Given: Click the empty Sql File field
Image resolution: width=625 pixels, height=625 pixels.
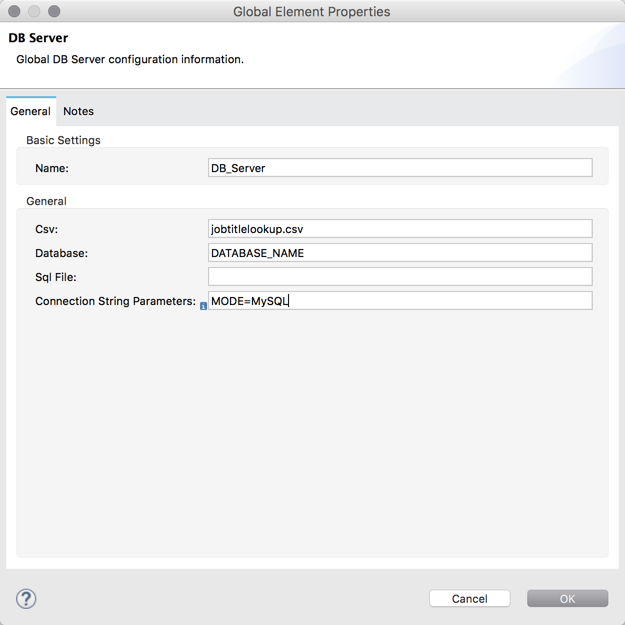Looking at the screenshot, I should click(x=400, y=277).
